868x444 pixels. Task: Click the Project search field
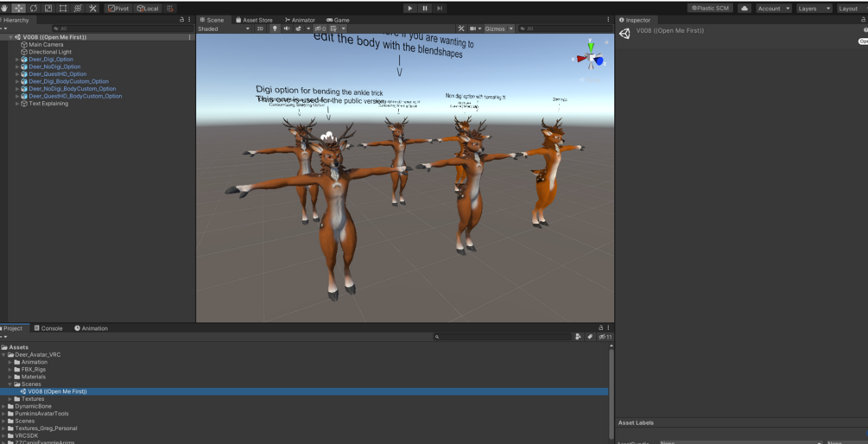point(503,337)
